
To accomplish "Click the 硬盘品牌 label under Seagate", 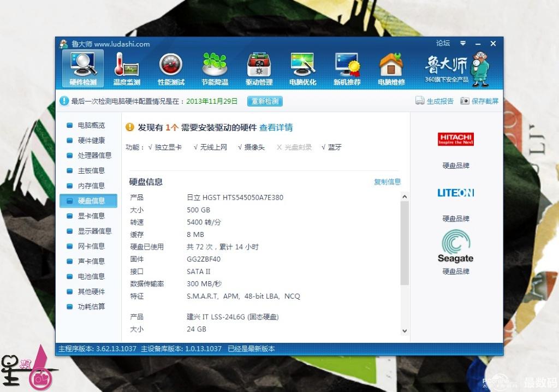I will (x=456, y=271).
